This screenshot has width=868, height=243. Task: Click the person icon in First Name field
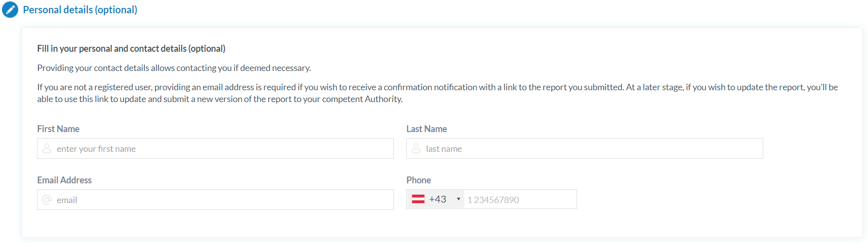(47, 148)
